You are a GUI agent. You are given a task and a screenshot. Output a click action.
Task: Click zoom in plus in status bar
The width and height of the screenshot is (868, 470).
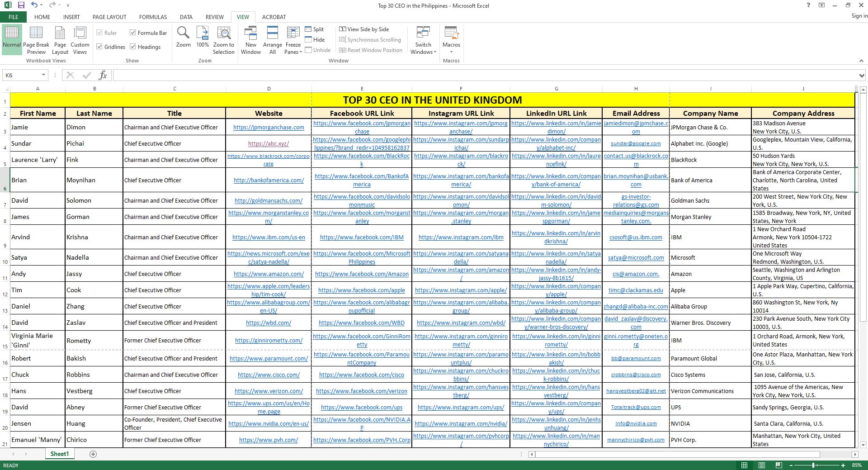[x=843, y=465]
